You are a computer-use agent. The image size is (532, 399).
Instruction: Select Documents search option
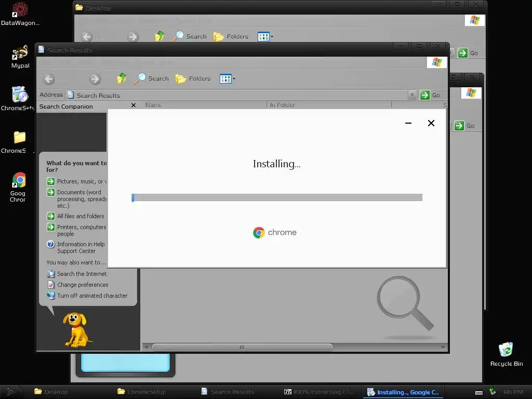click(x=77, y=199)
